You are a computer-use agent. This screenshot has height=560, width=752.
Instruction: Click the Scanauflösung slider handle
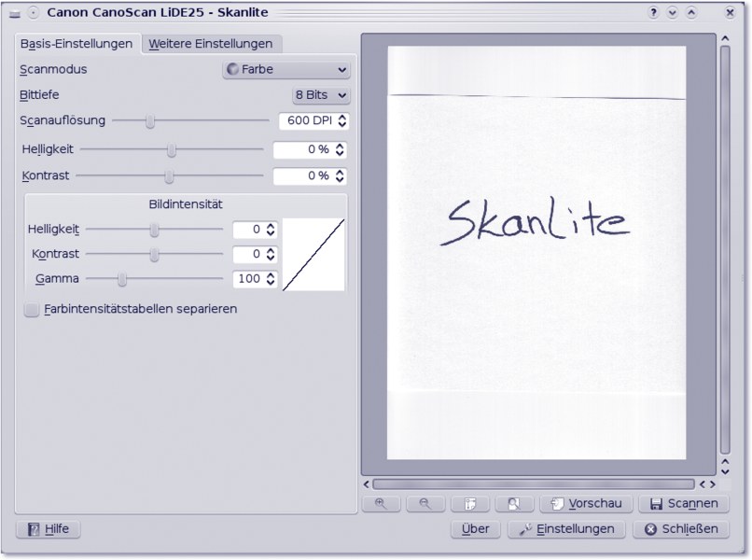coord(149,120)
